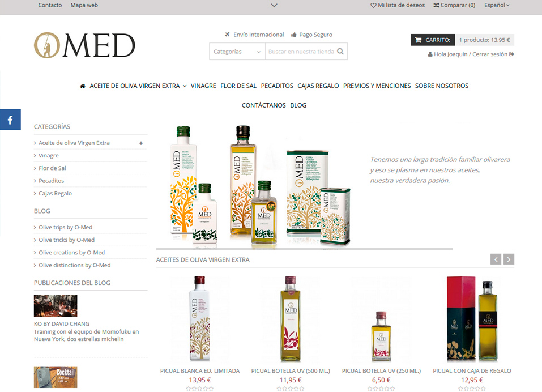Open the Vinagre menu item
This screenshot has height=392, width=542.
[x=203, y=86]
